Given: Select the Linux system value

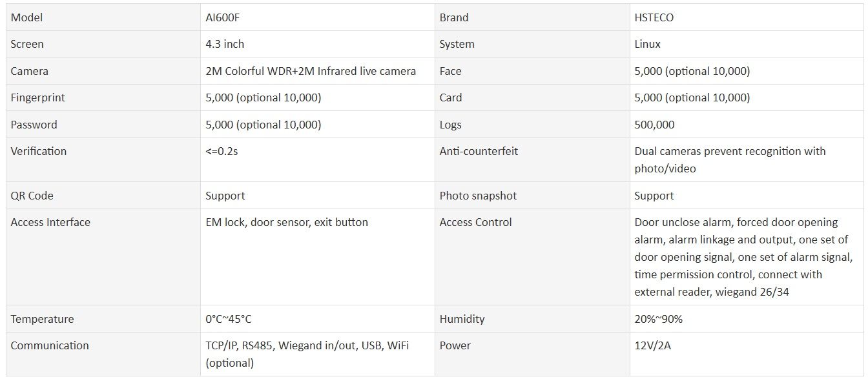Looking at the screenshot, I should coord(647,44).
